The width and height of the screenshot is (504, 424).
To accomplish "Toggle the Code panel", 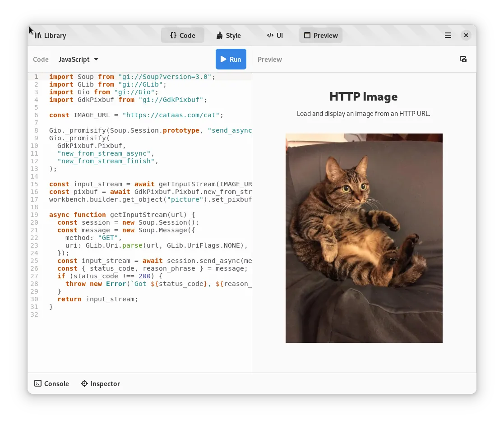I will click(183, 36).
